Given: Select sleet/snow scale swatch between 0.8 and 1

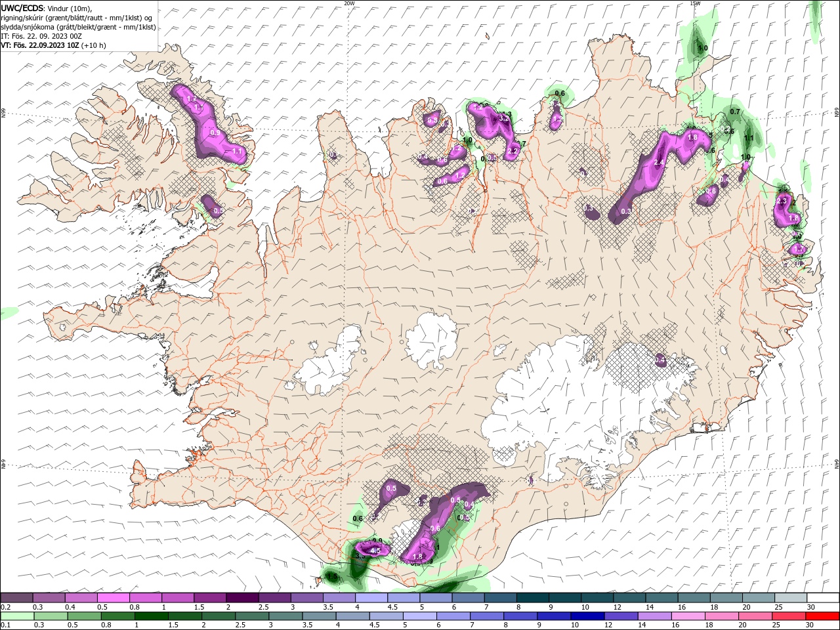Looking at the screenshot, I should click(x=146, y=597).
